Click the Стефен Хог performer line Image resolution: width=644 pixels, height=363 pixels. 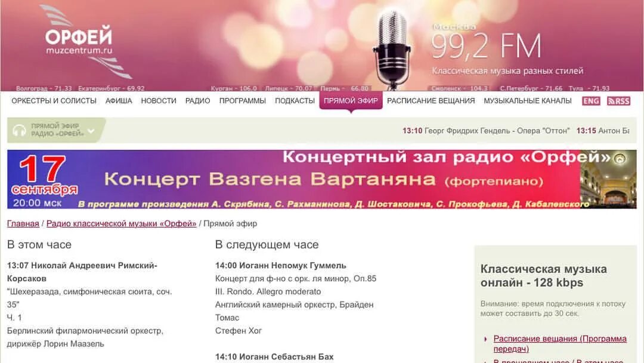(238, 331)
